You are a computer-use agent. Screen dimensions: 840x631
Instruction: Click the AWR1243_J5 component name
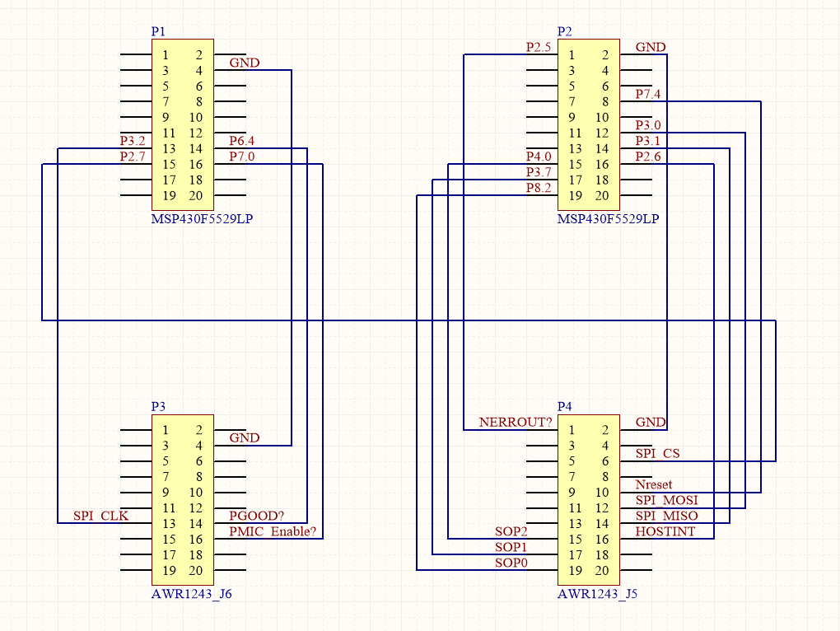(597, 593)
